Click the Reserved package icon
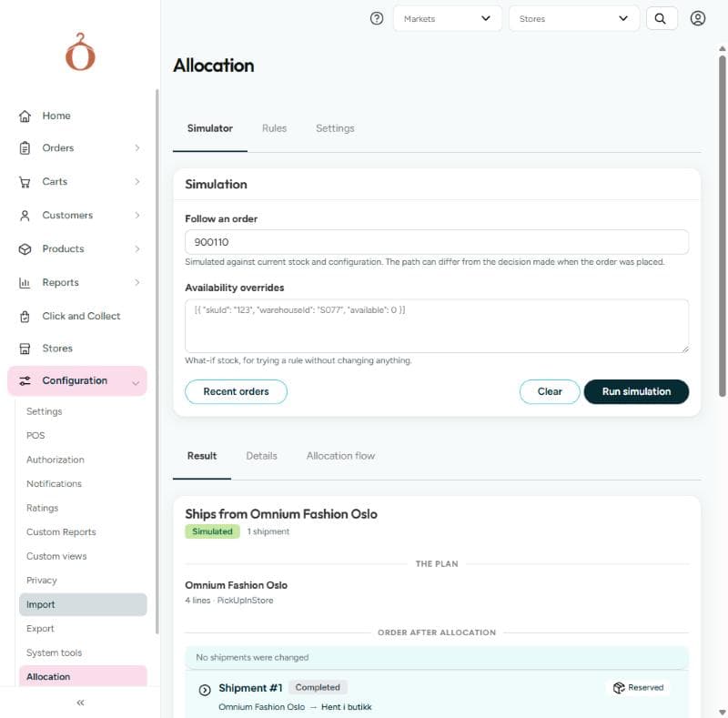This screenshot has width=728, height=718. click(619, 687)
